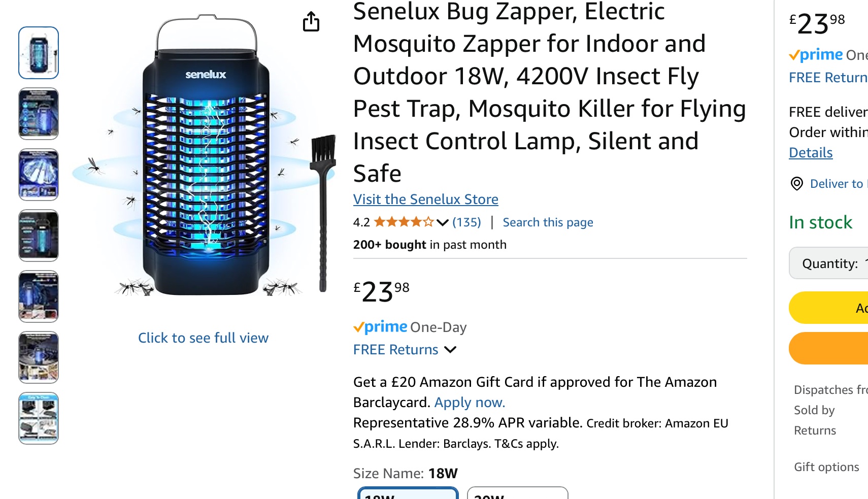
Task: Expand the FREE Returns dropdown arrow
Action: (x=450, y=350)
